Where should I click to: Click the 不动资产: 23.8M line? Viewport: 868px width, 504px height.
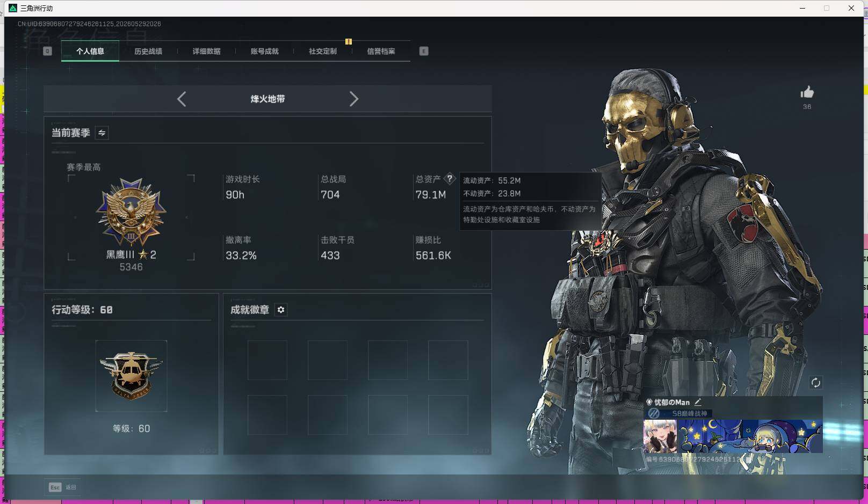(x=492, y=193)
